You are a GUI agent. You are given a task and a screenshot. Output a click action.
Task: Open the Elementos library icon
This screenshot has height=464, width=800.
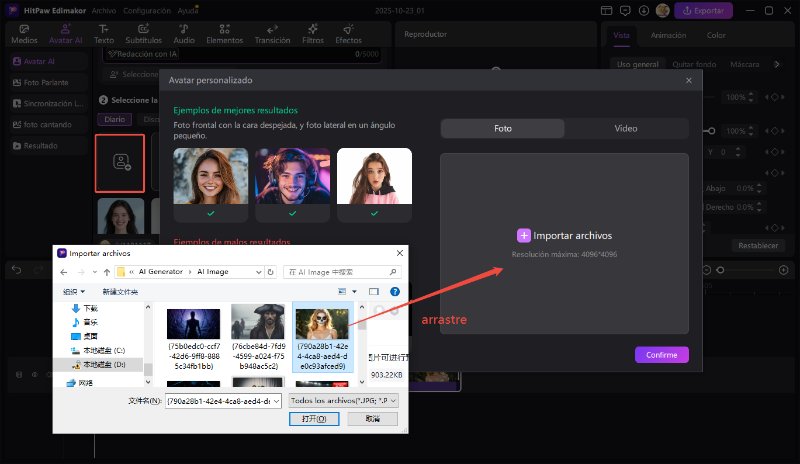coord(223,35)
